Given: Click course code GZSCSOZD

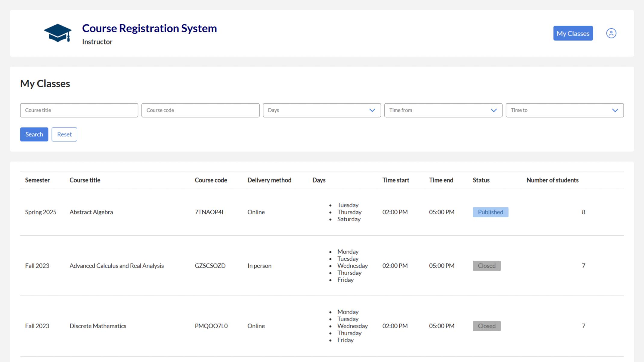Looking at the screenshot, I should click(210, 266).
